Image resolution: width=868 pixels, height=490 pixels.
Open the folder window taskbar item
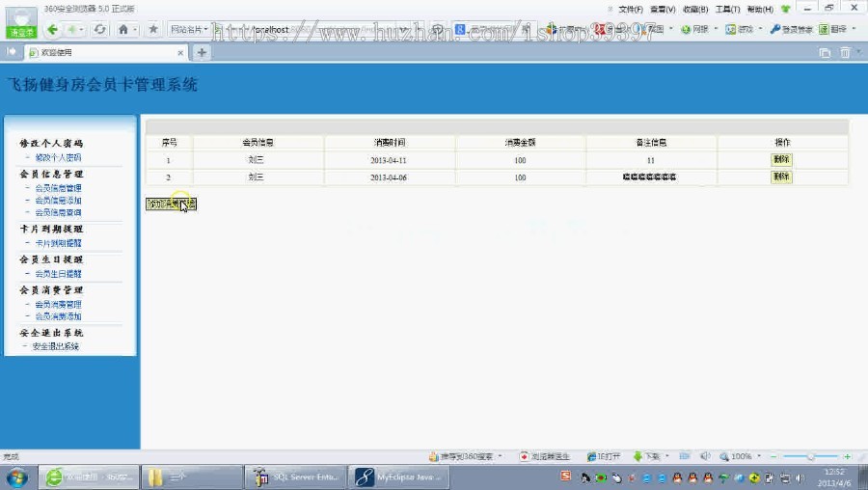[x=192, y=477]
